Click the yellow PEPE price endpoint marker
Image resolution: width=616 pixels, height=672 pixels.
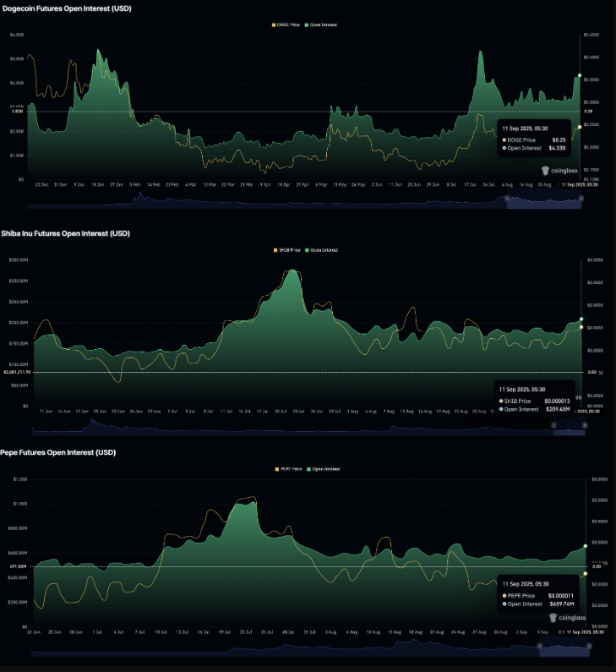point(585,574)
